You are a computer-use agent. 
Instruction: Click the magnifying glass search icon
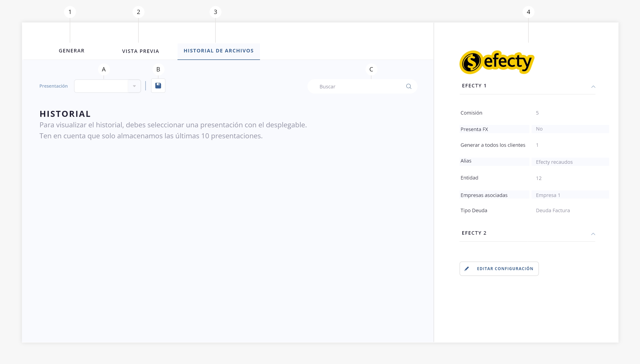coord(408,86)
